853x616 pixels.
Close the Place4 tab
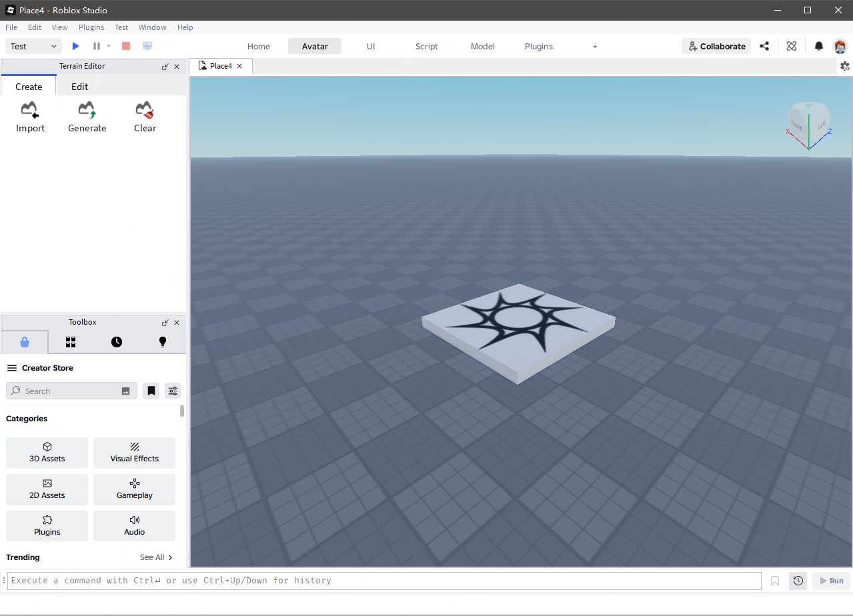(239, 66)
